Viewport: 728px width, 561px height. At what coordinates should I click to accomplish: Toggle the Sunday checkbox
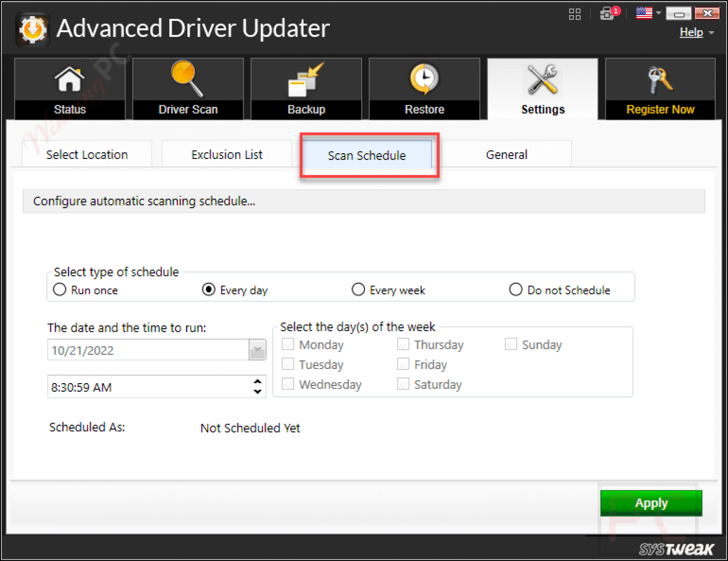[510, 344]
